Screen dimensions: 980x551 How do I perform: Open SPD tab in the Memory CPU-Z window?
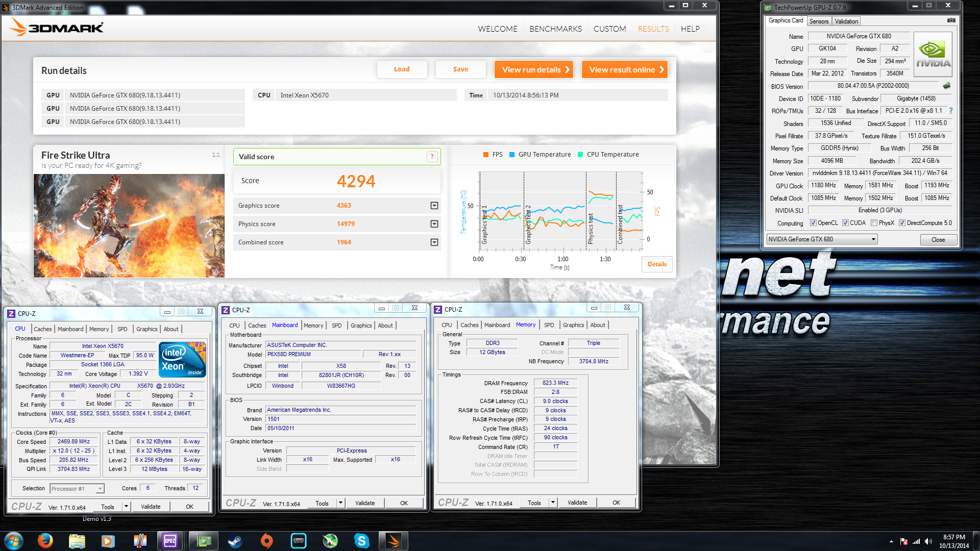pyautogui.click(x=549, y=325)
